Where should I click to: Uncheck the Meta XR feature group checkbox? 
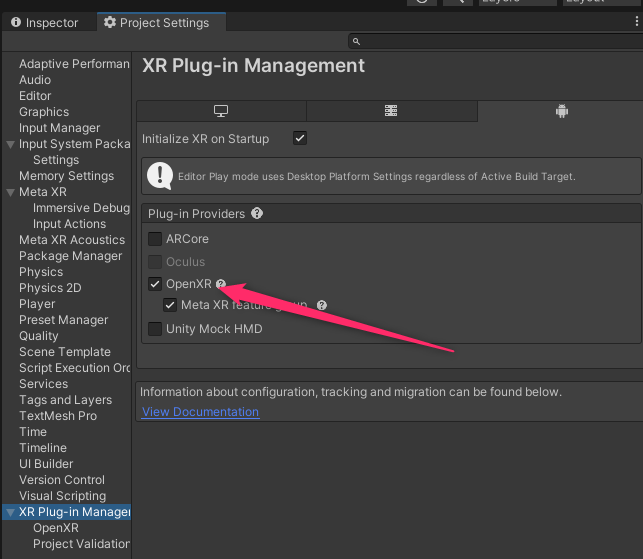point(170,305)
